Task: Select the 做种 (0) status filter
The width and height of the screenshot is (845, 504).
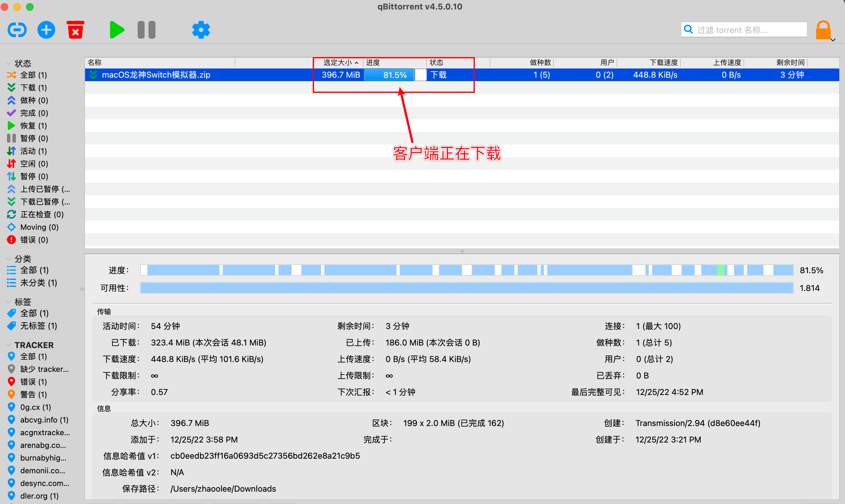Action: point(34,100)
